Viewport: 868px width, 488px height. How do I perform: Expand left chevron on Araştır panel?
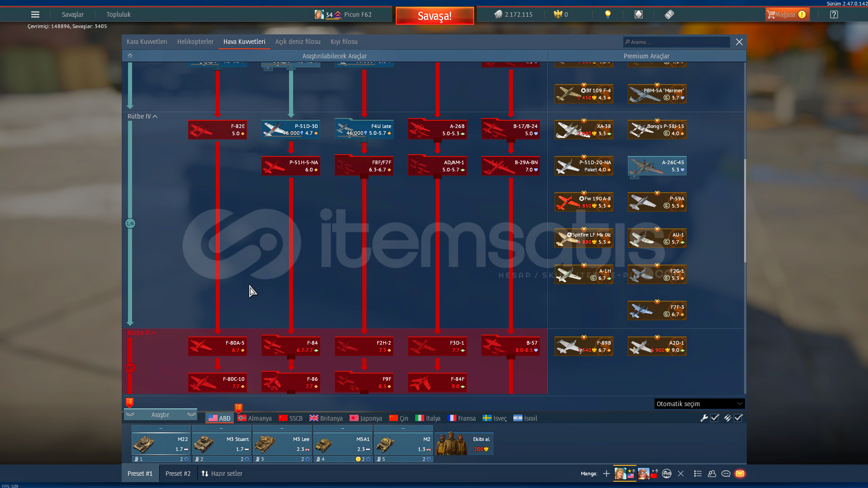coord(130,414)
